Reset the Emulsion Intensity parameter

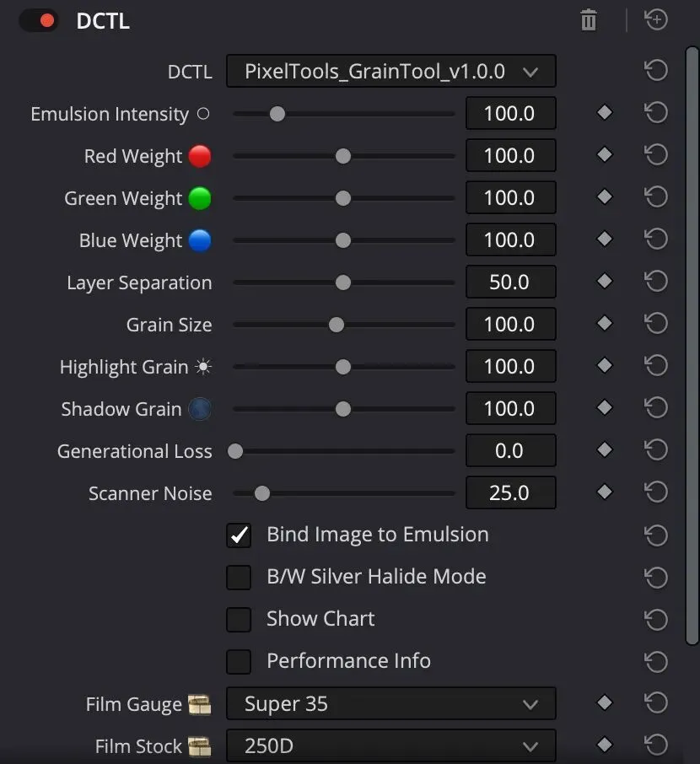[655, 112]
